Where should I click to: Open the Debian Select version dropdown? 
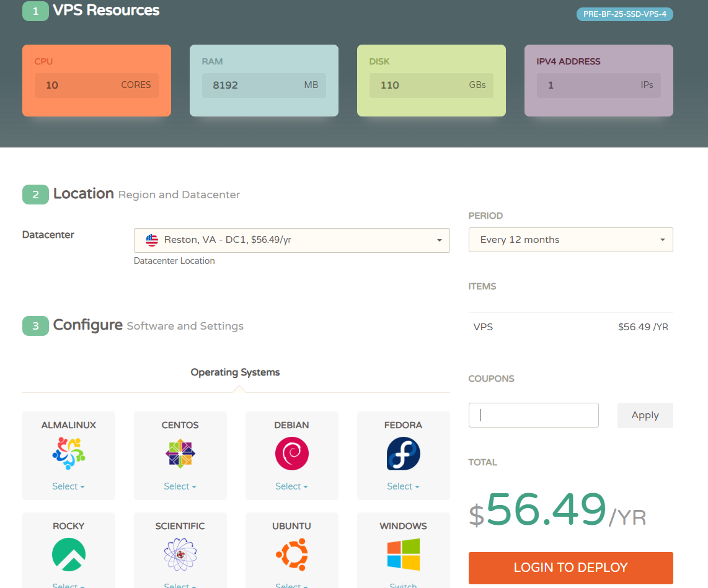tap(292, 486)
